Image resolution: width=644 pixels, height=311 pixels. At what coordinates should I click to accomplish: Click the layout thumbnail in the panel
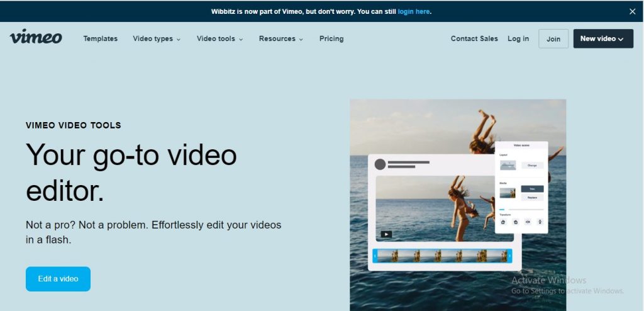coord(508,166)
